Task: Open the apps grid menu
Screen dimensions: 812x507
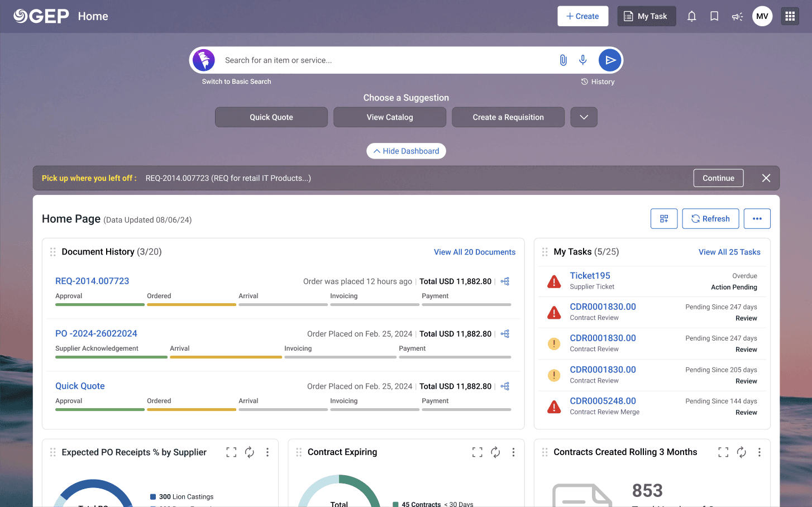Action: coord(790,16)
